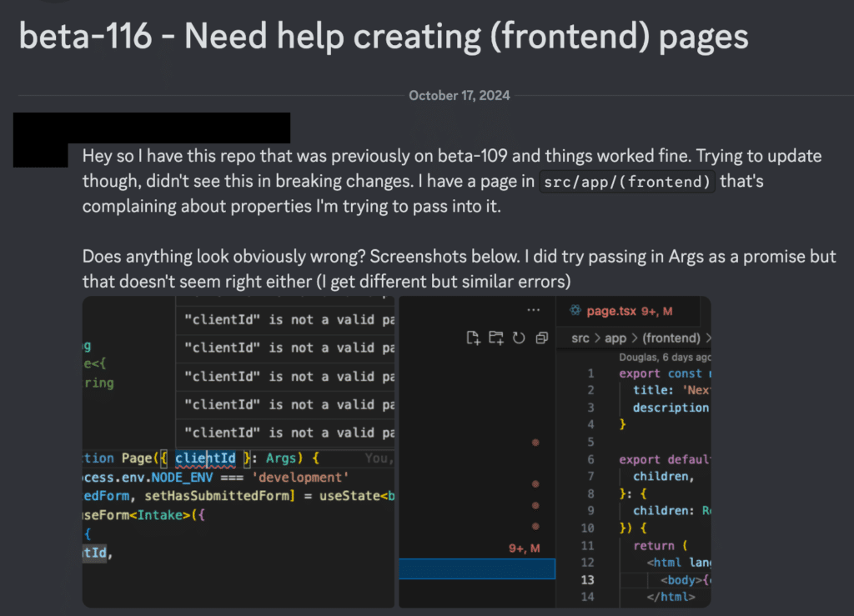Click line number 13 in the gutter
The image size is (854, 616).
(589, 579)
